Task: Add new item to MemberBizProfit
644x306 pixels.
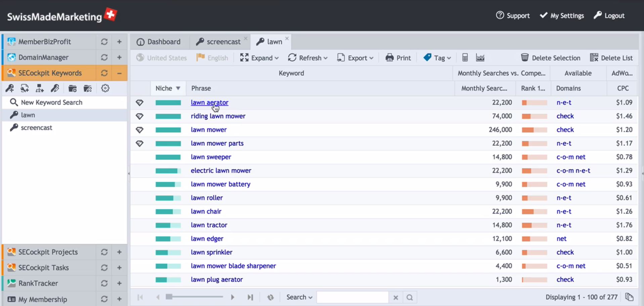Action: click(x=119, y=42)
